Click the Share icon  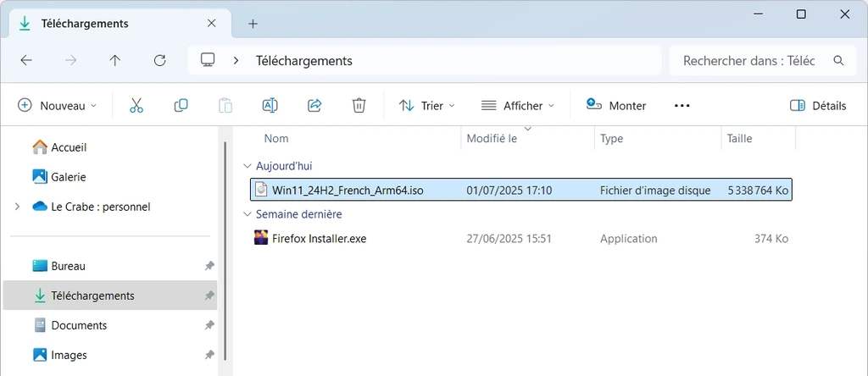pyautogui.click(x=314, y=106)
